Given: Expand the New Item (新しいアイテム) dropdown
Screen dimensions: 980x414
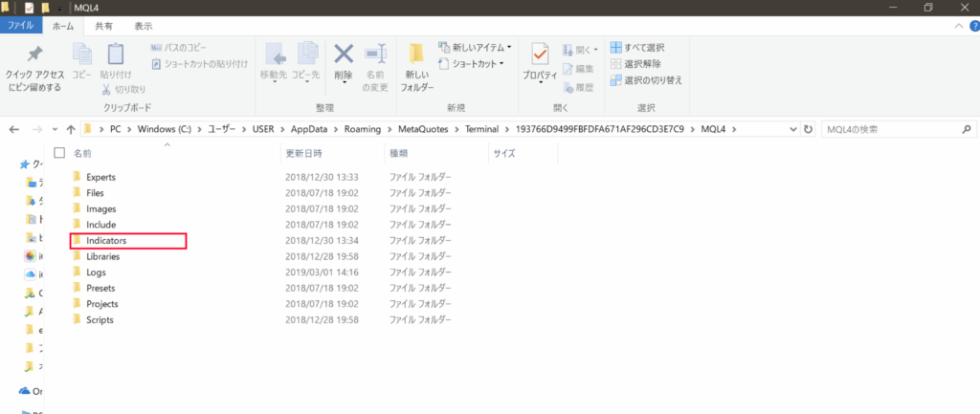Looking at the screenshot, I should (x=476, y=48).
